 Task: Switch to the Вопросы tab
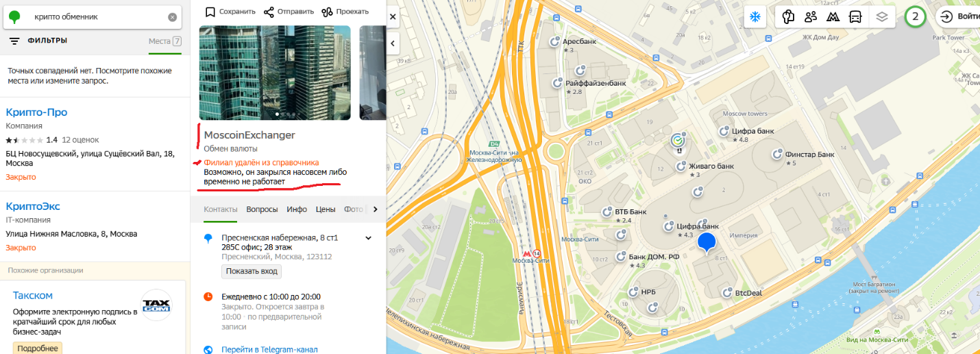262,209
